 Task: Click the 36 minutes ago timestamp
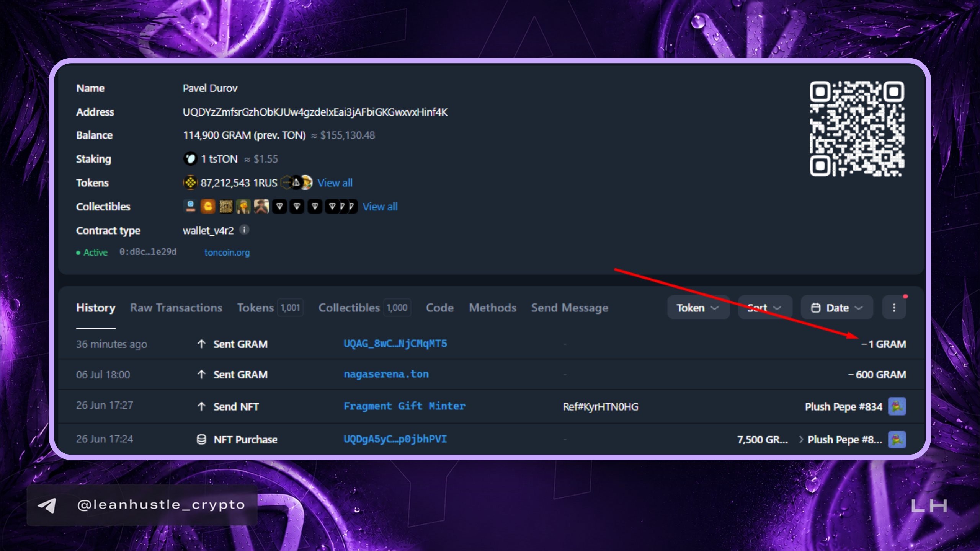111,344
